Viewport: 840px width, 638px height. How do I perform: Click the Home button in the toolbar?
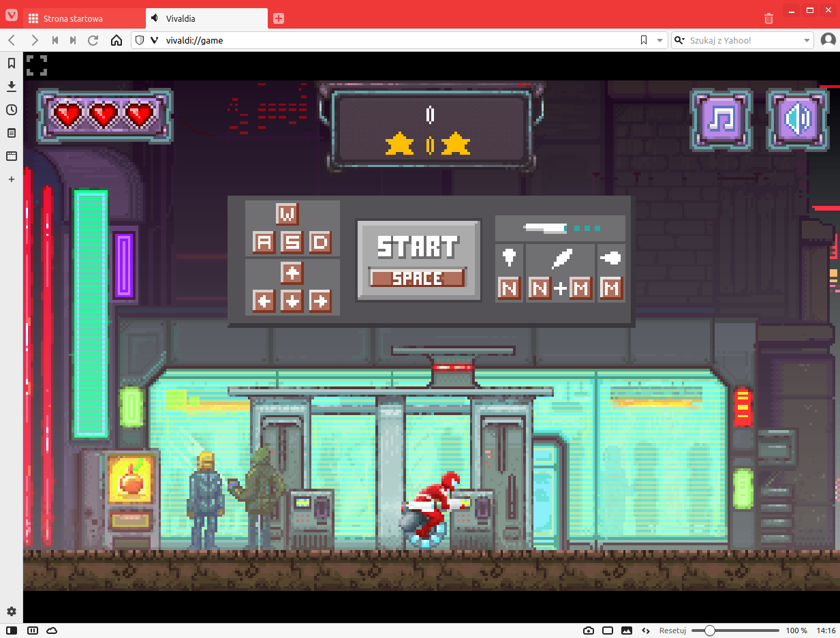click(116, 40)
